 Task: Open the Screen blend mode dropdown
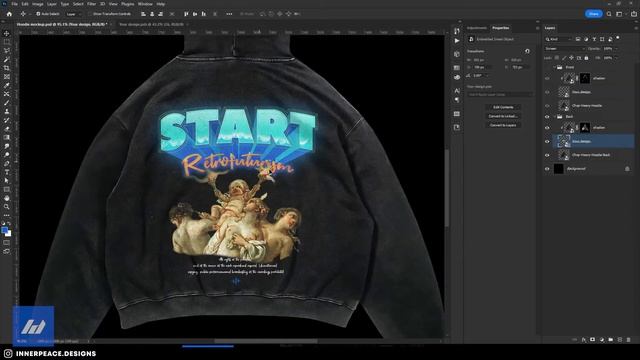click(x=565, y=49)
